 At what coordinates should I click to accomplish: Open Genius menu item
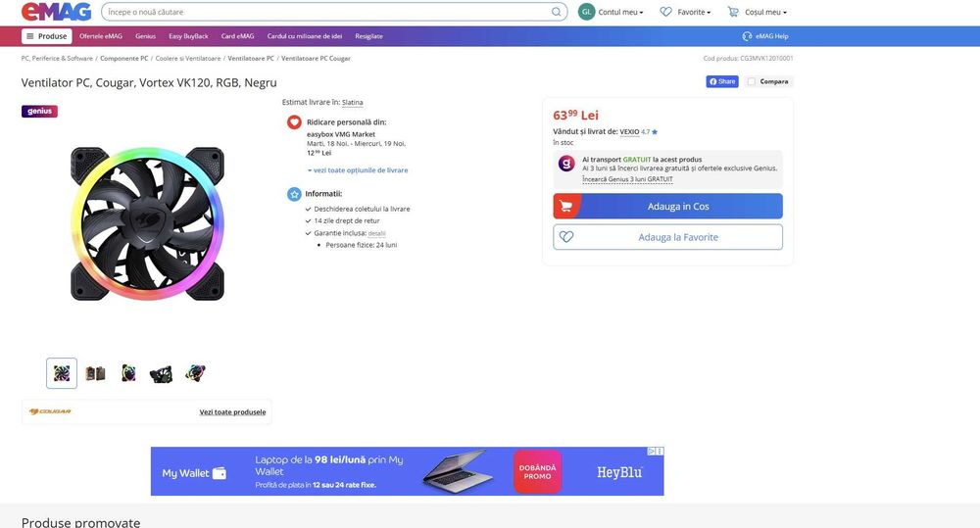(x=146, y=36)
